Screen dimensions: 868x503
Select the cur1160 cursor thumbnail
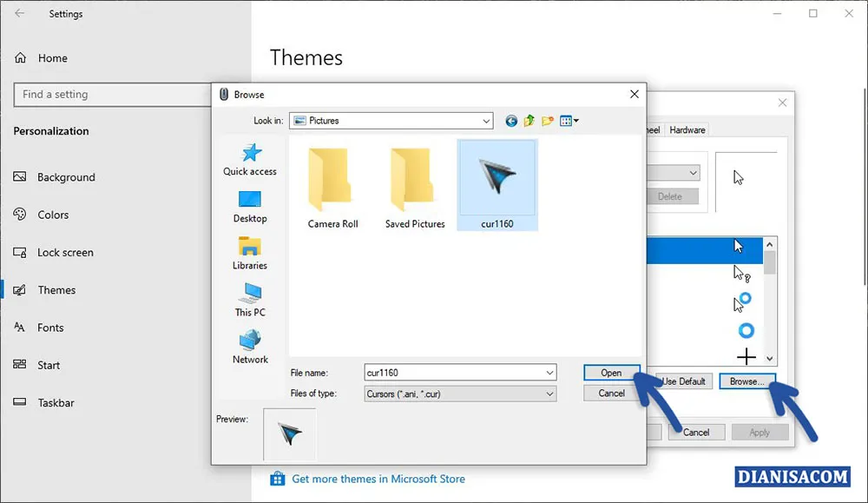pos(497,178)
